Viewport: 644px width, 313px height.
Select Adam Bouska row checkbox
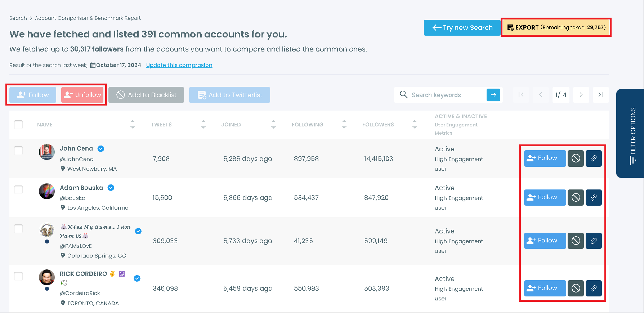(18, 189)
